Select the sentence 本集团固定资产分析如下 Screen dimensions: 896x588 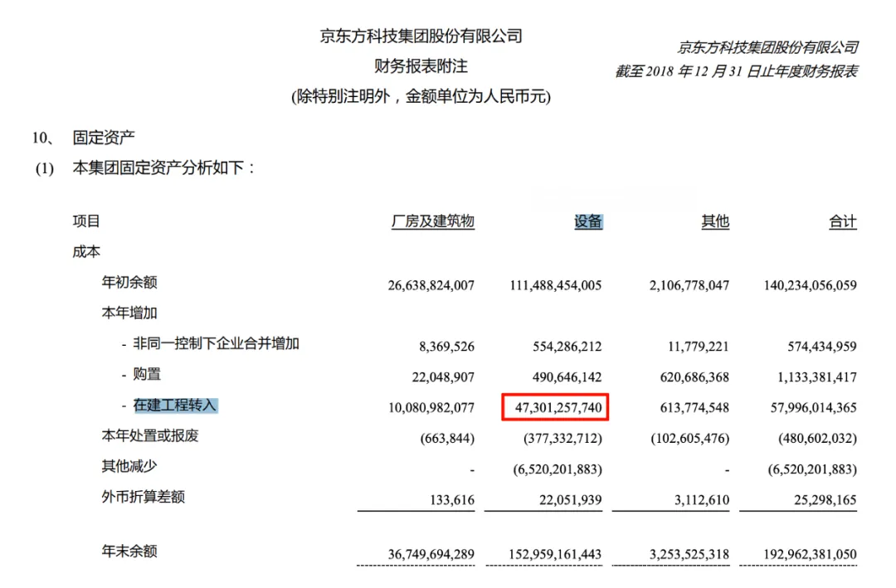click(158, 168)
